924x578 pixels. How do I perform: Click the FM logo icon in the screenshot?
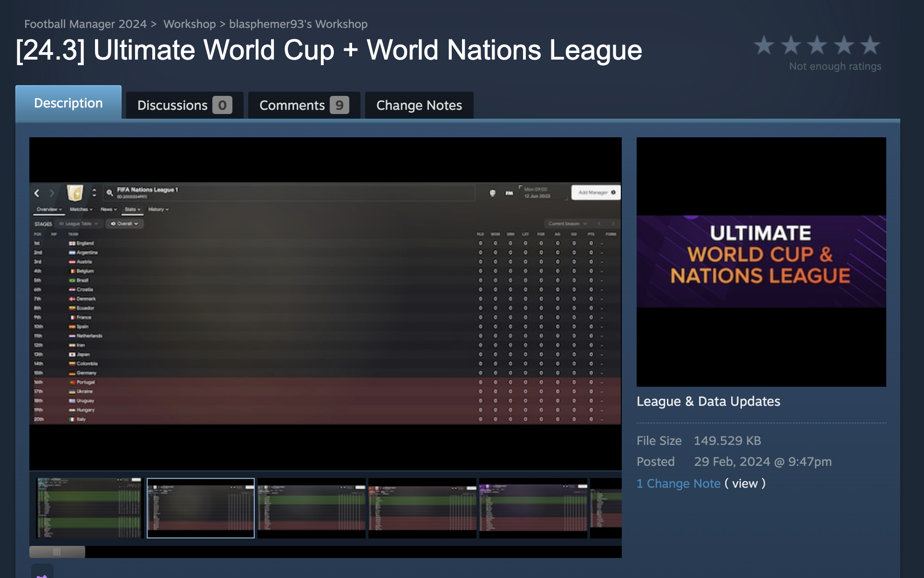[x=510, y=193]
